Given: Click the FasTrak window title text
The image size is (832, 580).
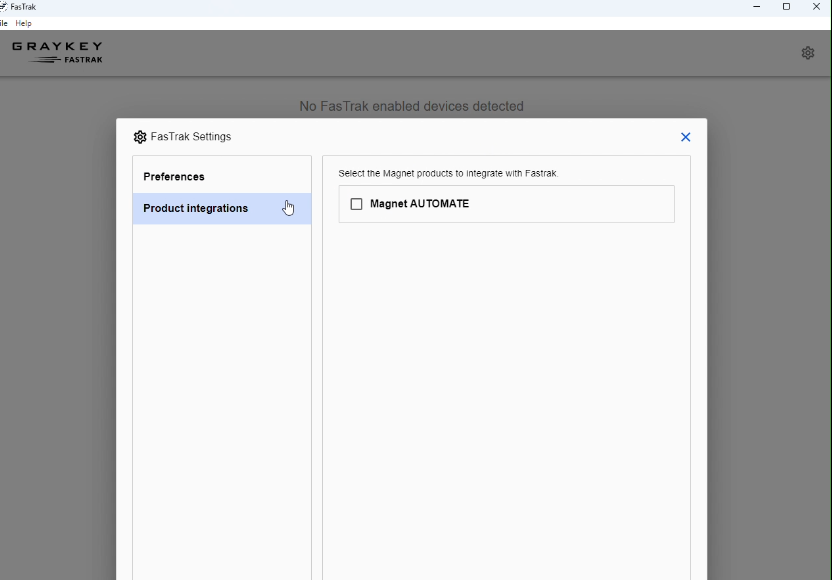Looking at the screenshot, I should [x=23, y=7].
